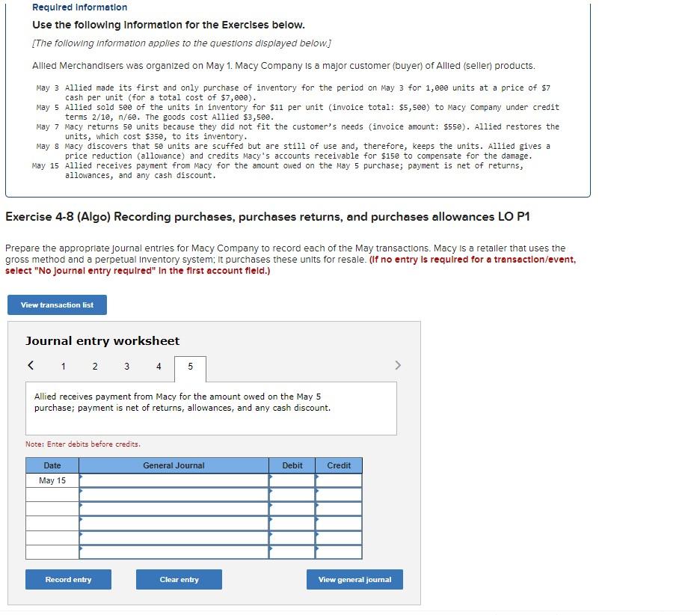Image resolution: width=700 pixels, height=615 pixels.
Task: Open sixth row General Journal account dropdown
Action: (174, 551)
